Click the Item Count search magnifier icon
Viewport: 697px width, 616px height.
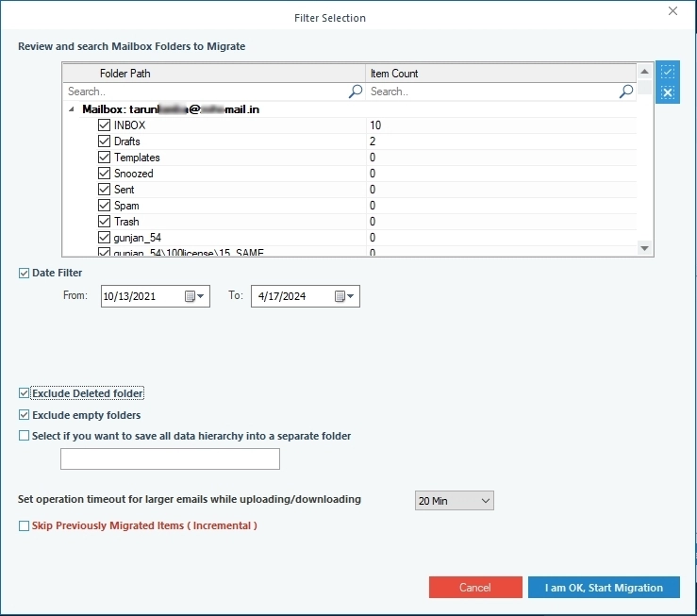pyautogui.click(x=626, y=92)
